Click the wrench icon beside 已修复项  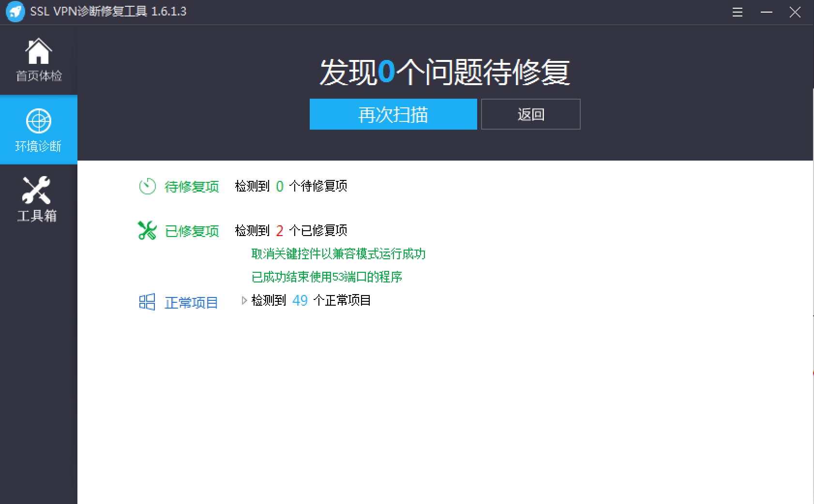click(147, 230)
